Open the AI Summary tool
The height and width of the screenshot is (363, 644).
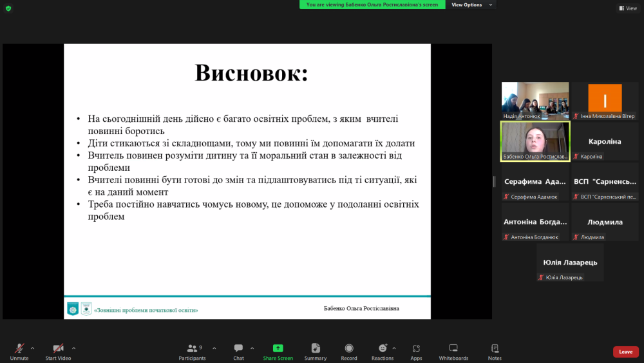tap(316, 349)
